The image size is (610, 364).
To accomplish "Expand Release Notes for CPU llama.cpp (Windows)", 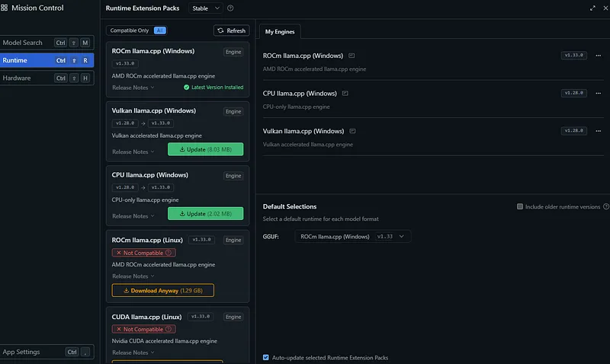I will [133, 216].
